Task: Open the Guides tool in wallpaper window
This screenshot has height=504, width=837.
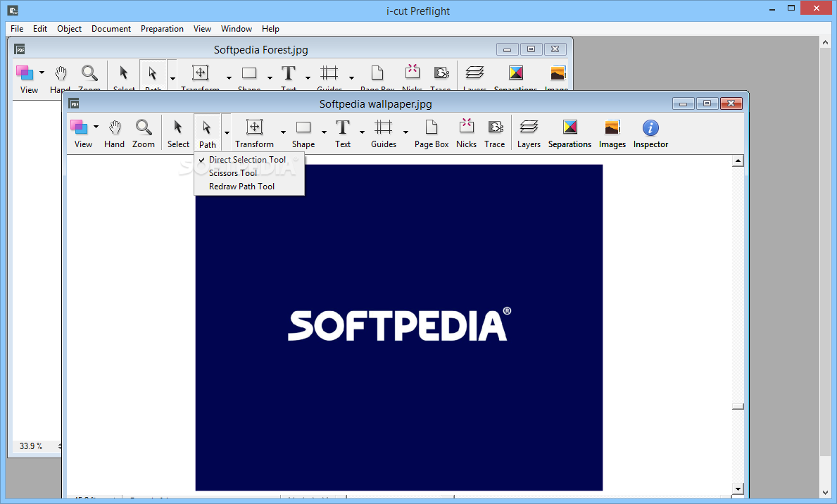Action: 384,134
